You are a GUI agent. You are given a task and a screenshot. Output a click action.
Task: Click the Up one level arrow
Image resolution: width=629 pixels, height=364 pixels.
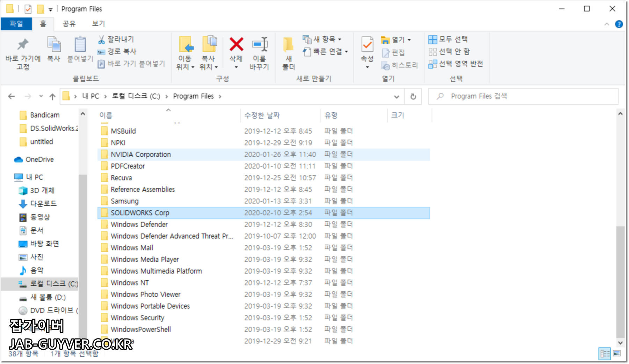click(52, 96)
